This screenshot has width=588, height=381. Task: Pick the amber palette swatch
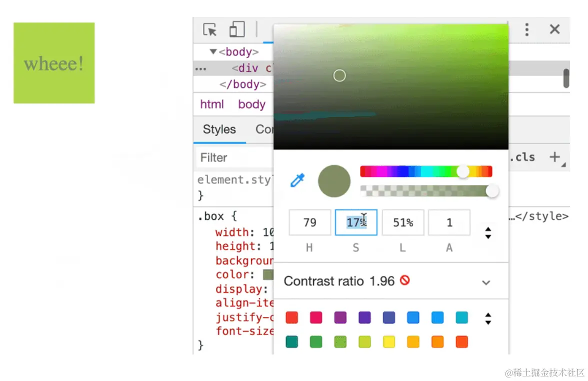[x=413, y=342]
